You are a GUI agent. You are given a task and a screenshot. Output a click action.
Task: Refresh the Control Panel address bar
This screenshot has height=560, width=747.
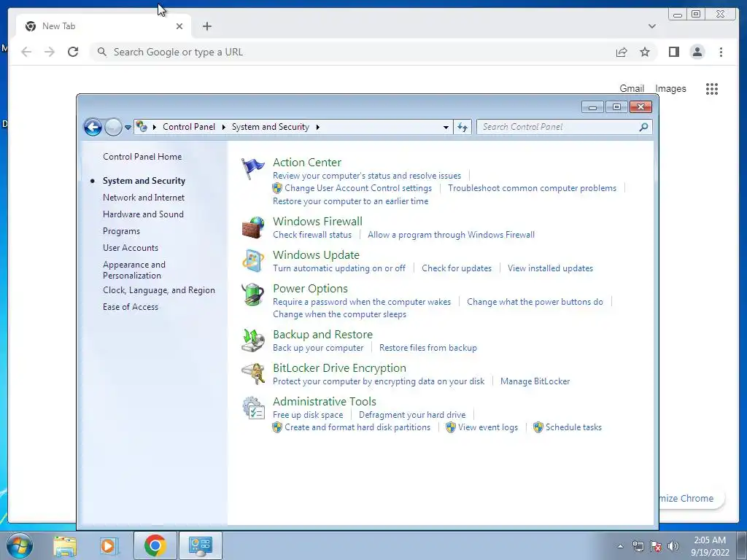(462, 127)
